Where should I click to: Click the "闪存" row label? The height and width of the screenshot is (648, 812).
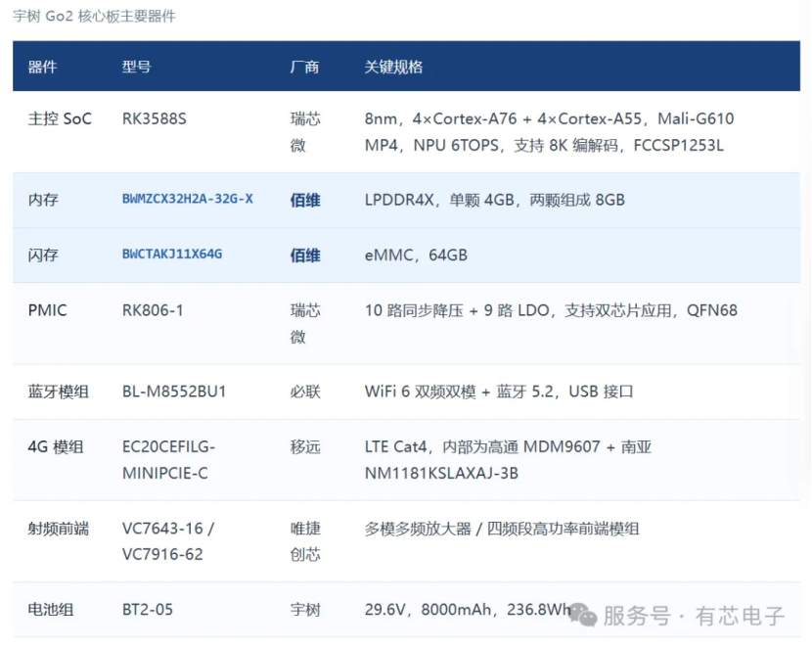[x=43, y=255]
